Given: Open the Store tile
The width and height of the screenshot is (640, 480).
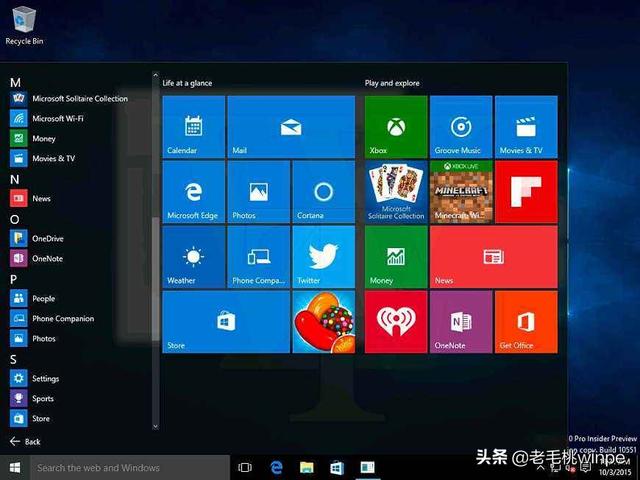Looking at the screenshot, I should click(x=226, y=322).
